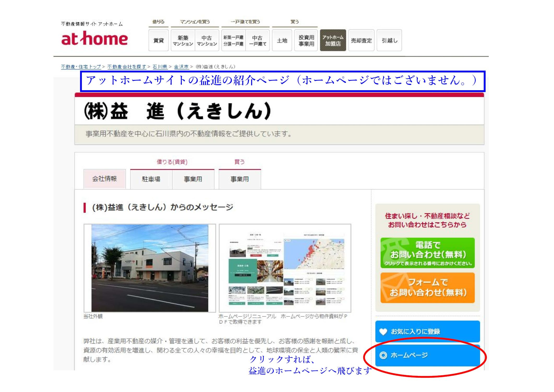Follow 不動産・住宅トップ breadcrumb link
The image size is (554, 392).
pyautogui.click(x=81, y=67)
